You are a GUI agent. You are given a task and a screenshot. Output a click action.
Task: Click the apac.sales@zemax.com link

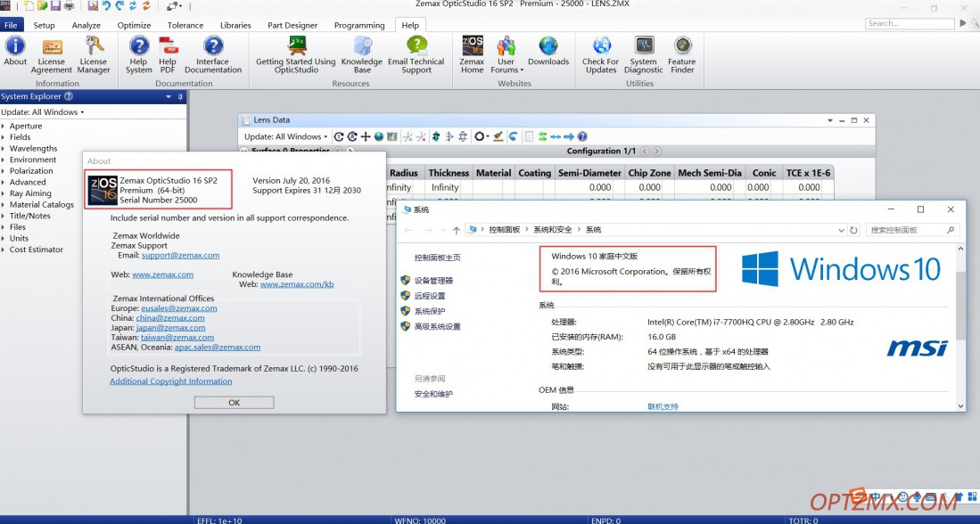(x=218, y=348)
